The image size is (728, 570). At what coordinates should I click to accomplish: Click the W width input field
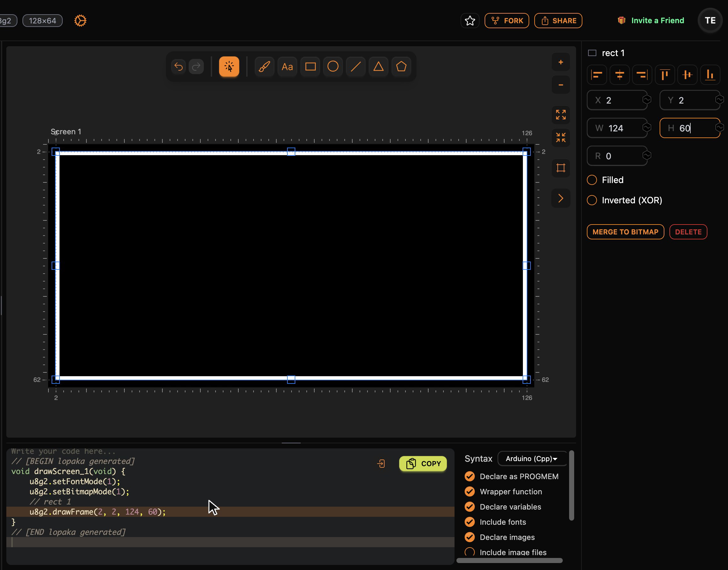(x=617, y=128)
